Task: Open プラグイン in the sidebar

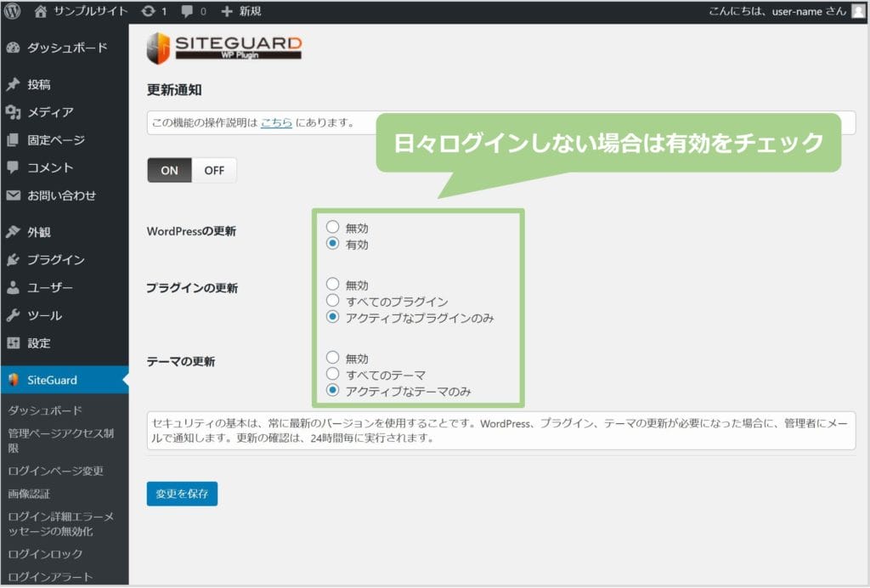Action: pyautogui.click(x=55, y=260)
